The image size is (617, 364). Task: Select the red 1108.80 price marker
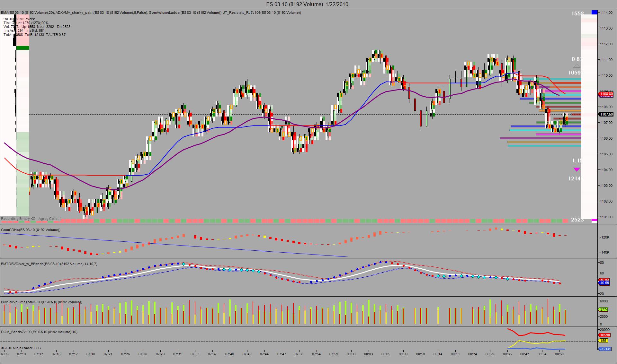[606, 94]
